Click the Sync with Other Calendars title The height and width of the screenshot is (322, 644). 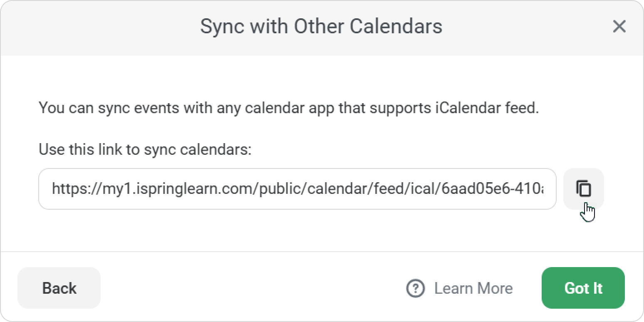(x=321, y=27)
